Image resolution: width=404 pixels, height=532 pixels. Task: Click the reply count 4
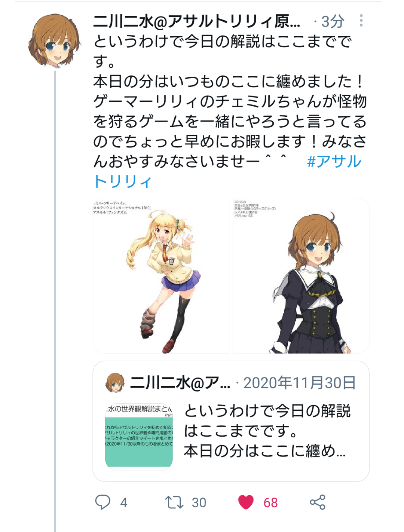point(124,502)
